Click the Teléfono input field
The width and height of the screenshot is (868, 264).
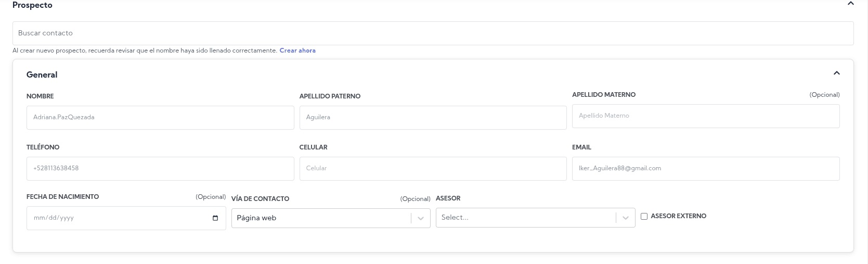click(x=160, y=169)
